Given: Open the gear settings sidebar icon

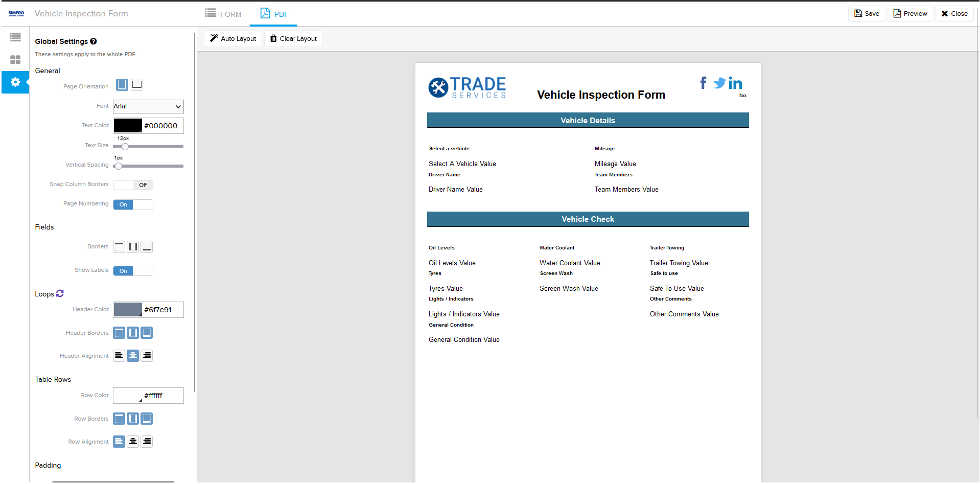Looking at the screenshot, I should point(15,82).
